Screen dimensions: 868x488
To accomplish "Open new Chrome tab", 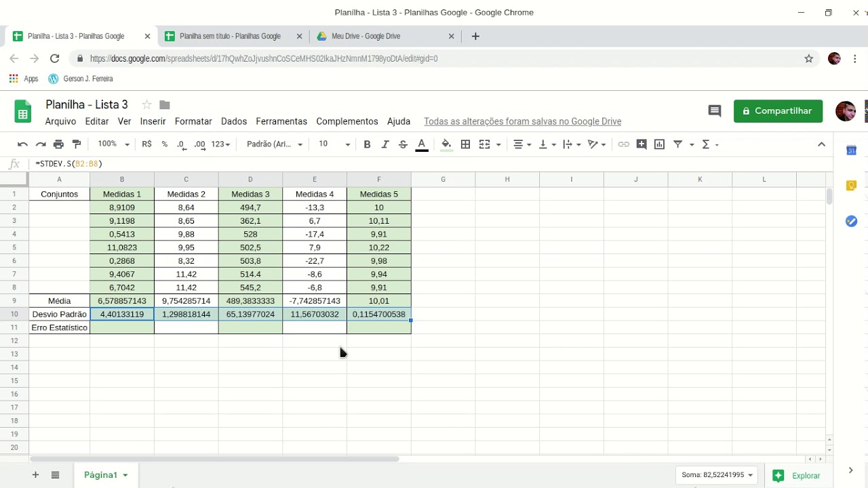I will tap(475, 37).
